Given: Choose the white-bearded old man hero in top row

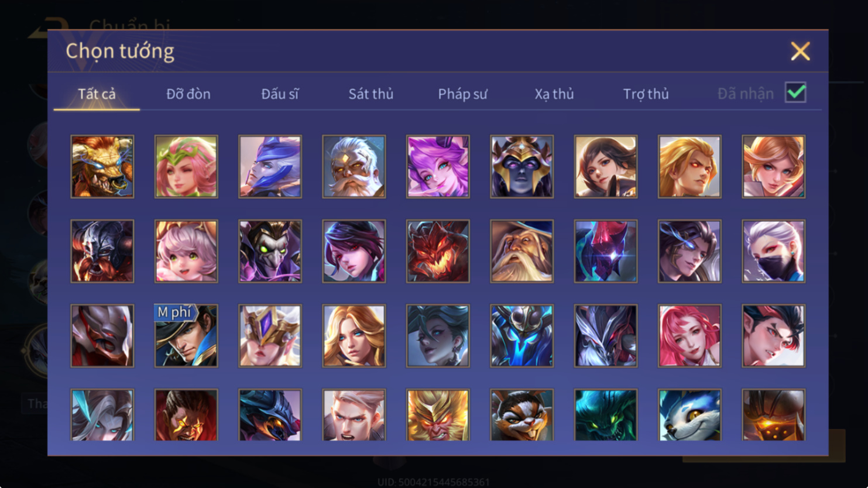Looking at the screenshot, I should [354, 167].
